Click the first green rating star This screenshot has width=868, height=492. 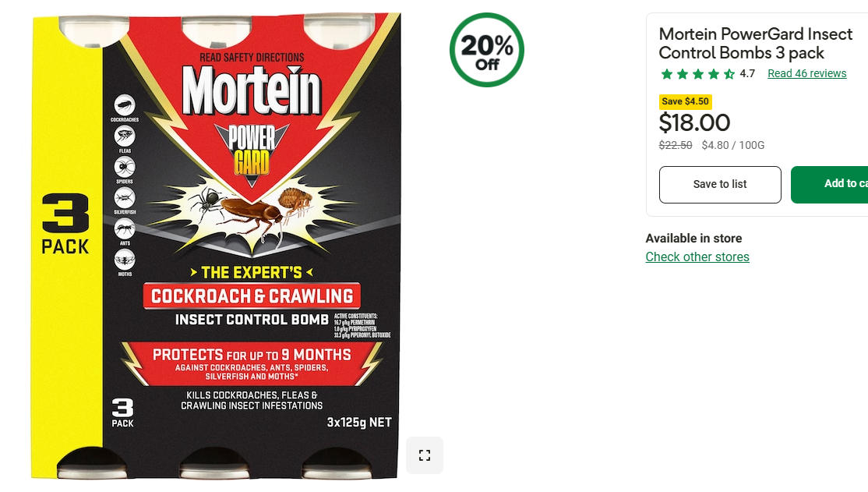pyautogui.click(x=666, y=74)
